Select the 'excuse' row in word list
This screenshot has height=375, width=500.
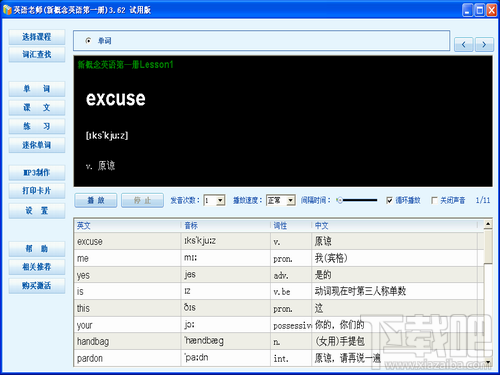point(279,241)
